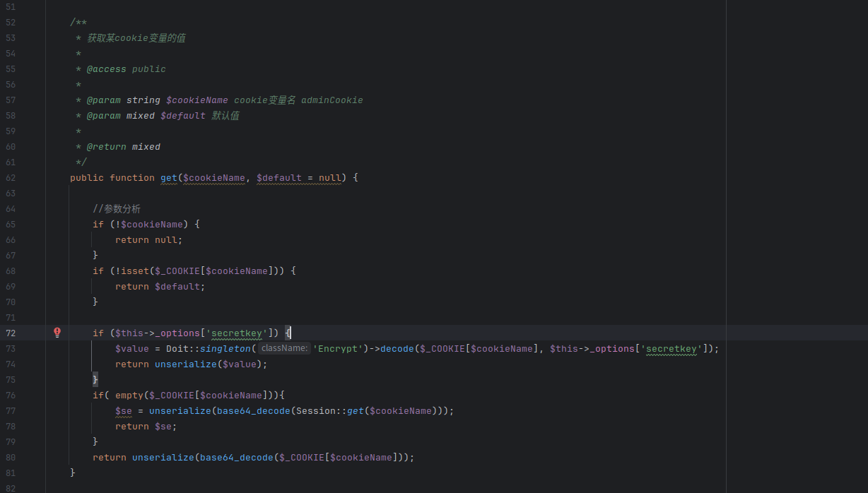
Task: Click the Doit class name on line 73
Action: pos(177,348)
